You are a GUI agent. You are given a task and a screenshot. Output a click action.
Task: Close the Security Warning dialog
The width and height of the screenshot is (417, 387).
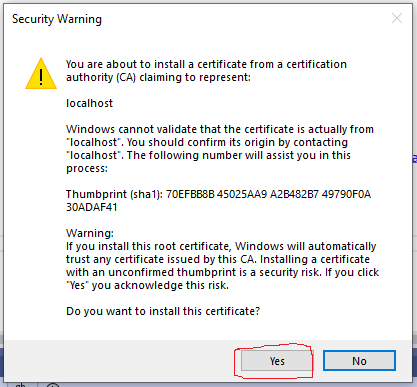(397, 18)
